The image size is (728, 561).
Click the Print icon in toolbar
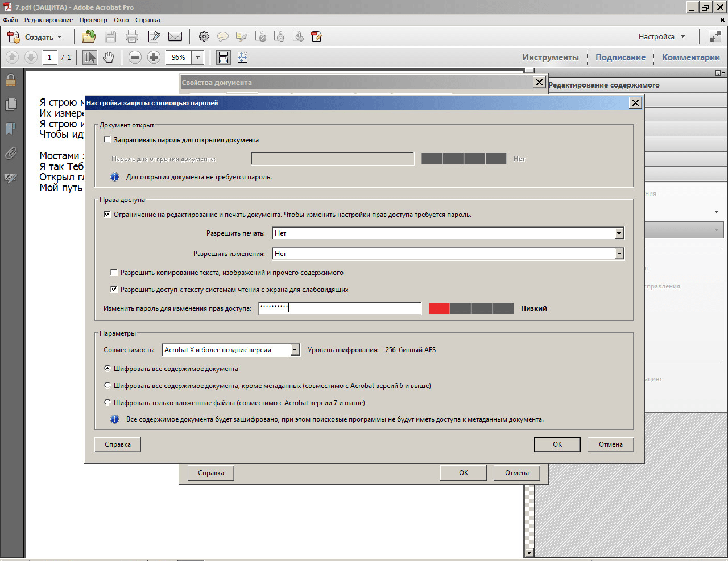(132, 37)
